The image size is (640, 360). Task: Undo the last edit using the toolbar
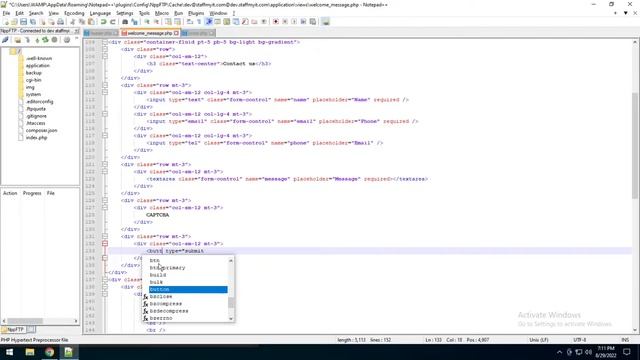[x=103, y=22]
